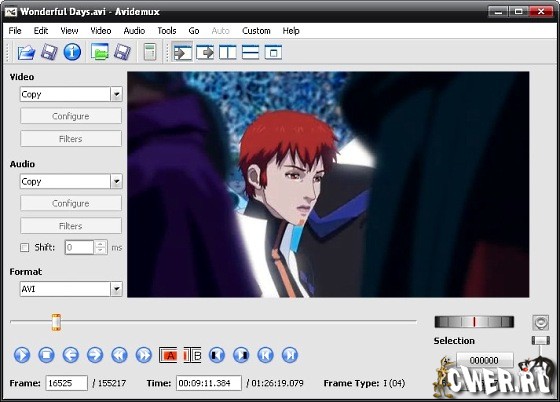Click the Stop playback button
Image resolution: width=560 pixels, height=402 pixels.
click(46, 355)
